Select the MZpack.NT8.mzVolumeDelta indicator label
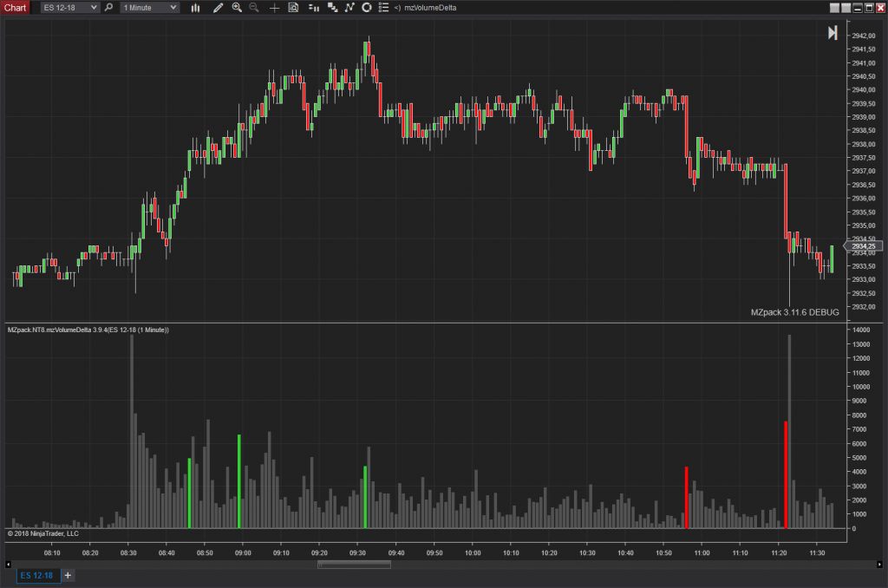Image resolution: width=888 pixels, height=588 pixels. pyautogui.click(x=88, y=330)
